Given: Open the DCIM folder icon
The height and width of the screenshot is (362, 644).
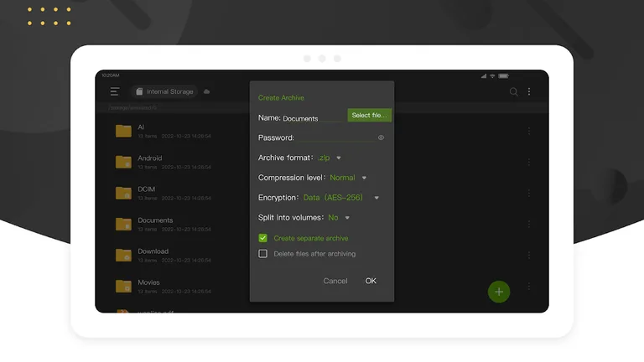Looking at the screenshot, I should pyautogui.click(x=123, y=193).
